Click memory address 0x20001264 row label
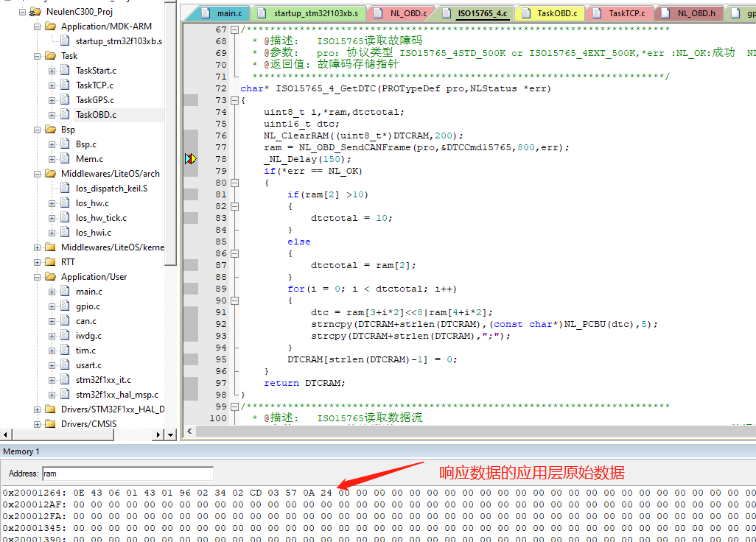 coord(35,493)
